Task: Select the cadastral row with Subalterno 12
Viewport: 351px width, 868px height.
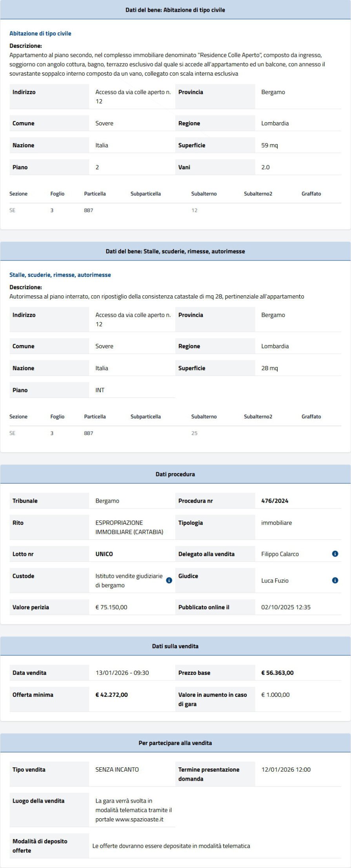Action: point(194,210)
